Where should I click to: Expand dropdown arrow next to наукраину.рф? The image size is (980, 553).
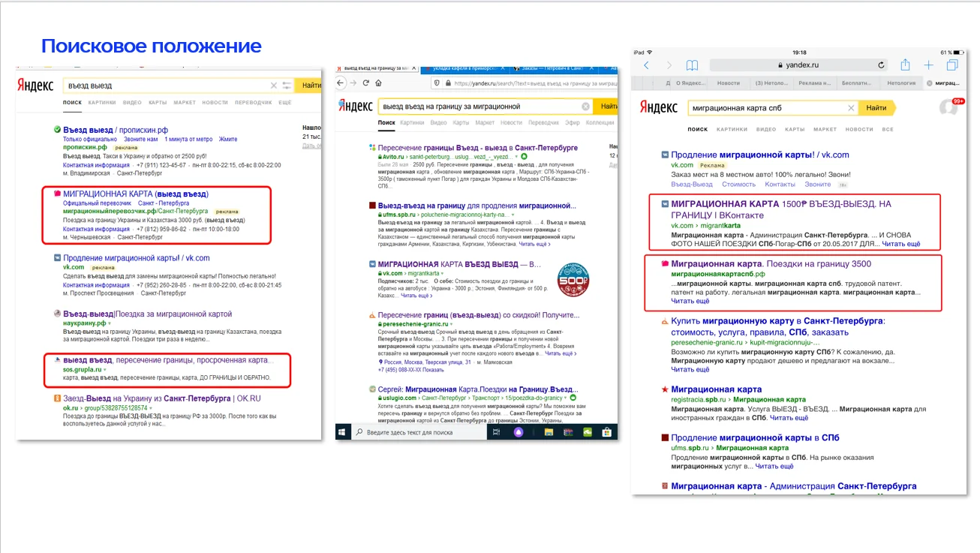[110, 323]
